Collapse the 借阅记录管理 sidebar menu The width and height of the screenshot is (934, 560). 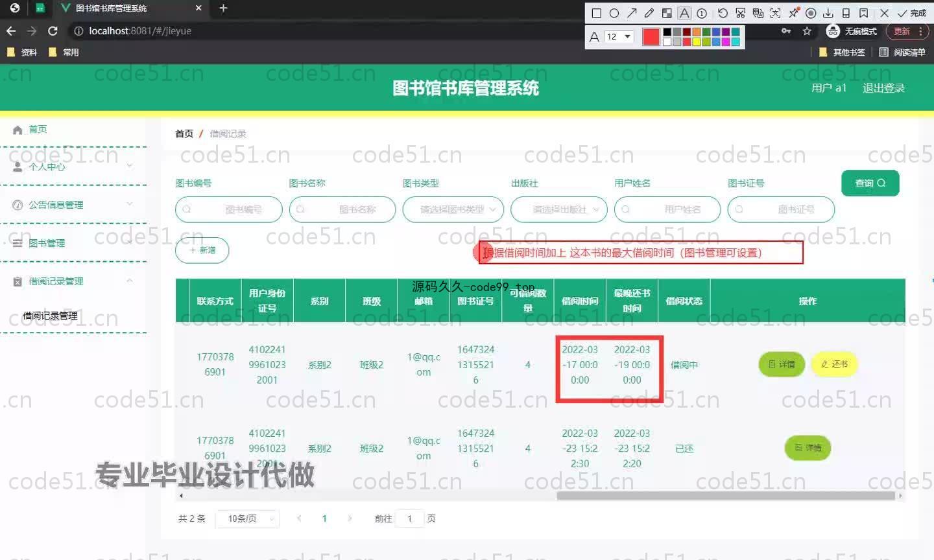[x=73, y=281]
